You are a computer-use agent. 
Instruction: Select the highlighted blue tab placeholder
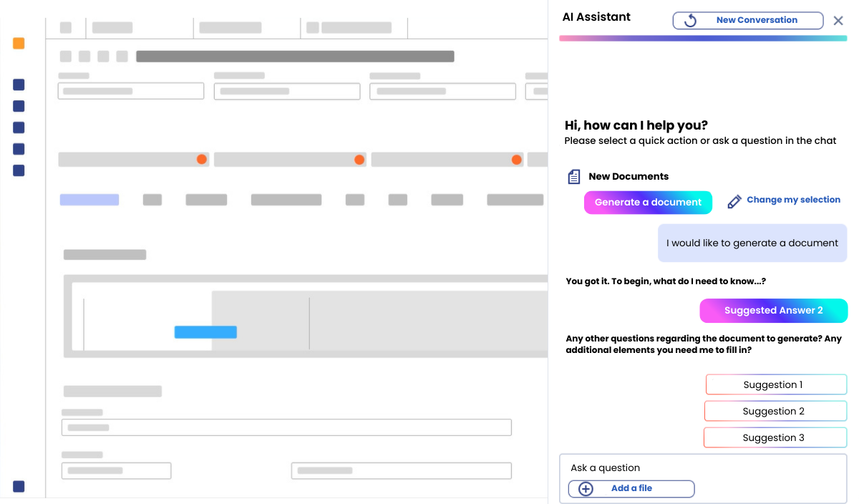(89, 200)
